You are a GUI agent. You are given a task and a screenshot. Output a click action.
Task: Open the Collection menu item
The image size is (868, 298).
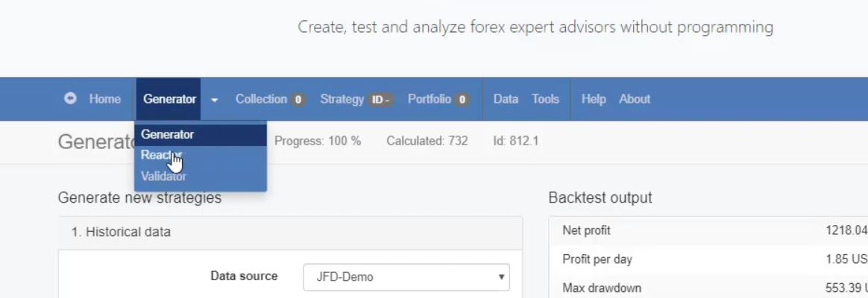261,99
